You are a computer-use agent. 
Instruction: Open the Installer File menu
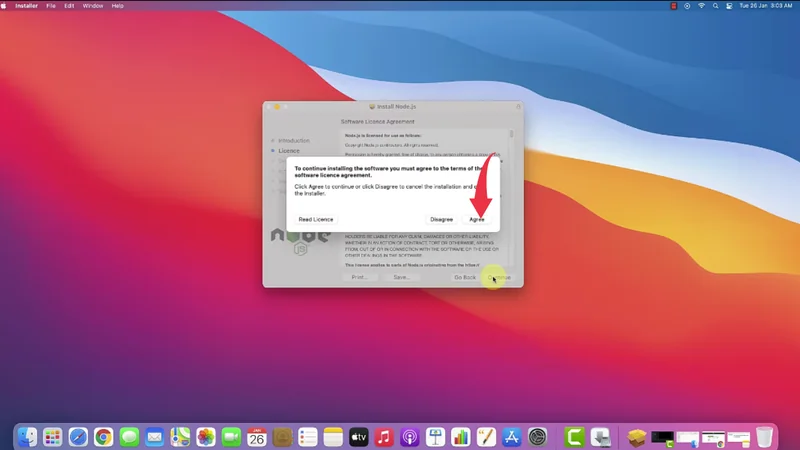click(51, 6)
